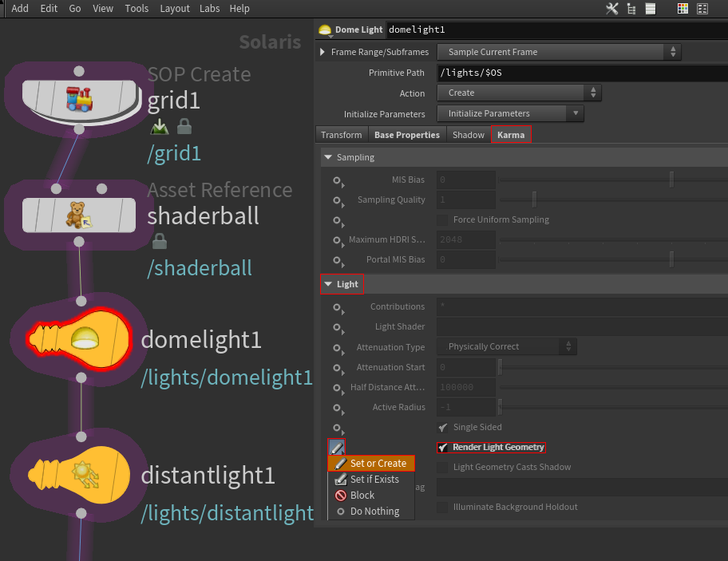Viewport: 728px width, 561px height.
Task: Select the shaderball teddy bear node icon
Action: [78, 215]
